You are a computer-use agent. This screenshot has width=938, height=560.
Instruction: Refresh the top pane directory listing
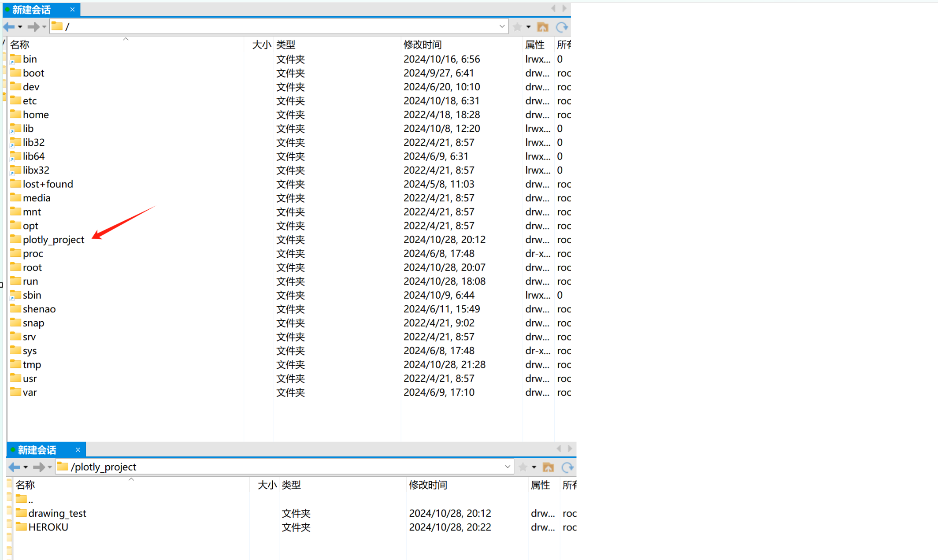562,27
